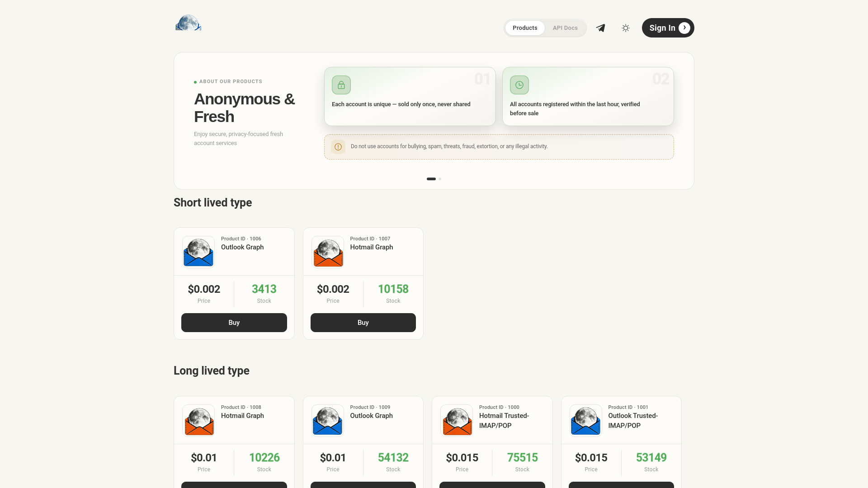Click the 'Long lived type' heading

click(x=212, y=371)
